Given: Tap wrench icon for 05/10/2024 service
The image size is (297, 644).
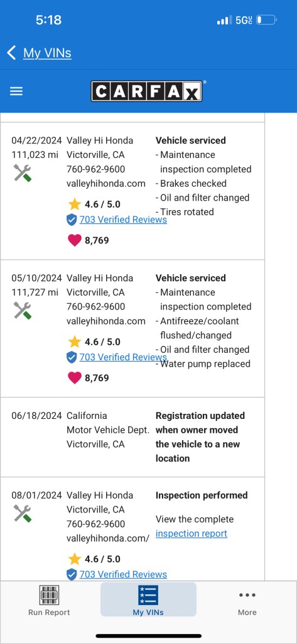Looking at the screenshot, I should point(22,311).
